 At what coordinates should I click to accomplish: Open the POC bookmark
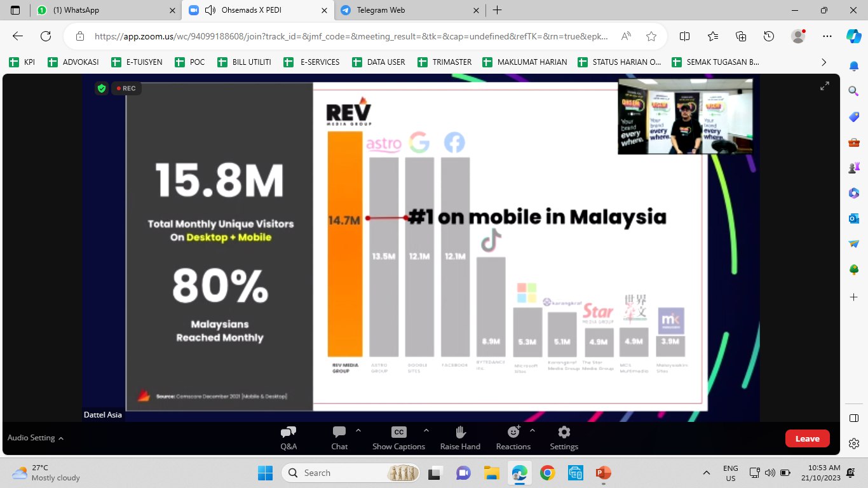[x=190, y=62]
